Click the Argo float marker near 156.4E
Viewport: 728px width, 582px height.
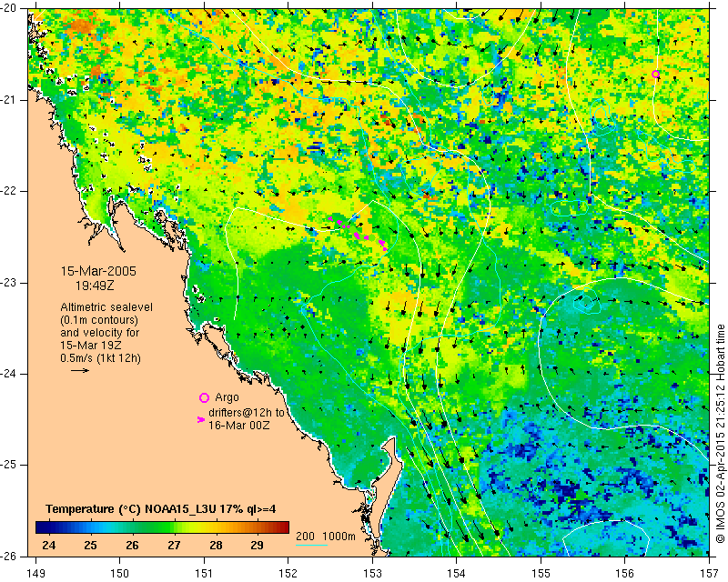(x=655, y=75)
